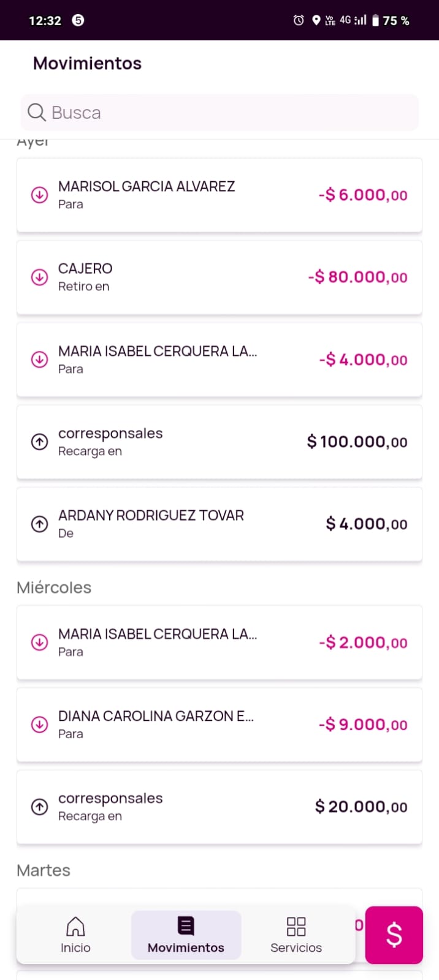Tap the alarm icon in status bar
This screenshot has height=980, width=439.
point(299,20)
